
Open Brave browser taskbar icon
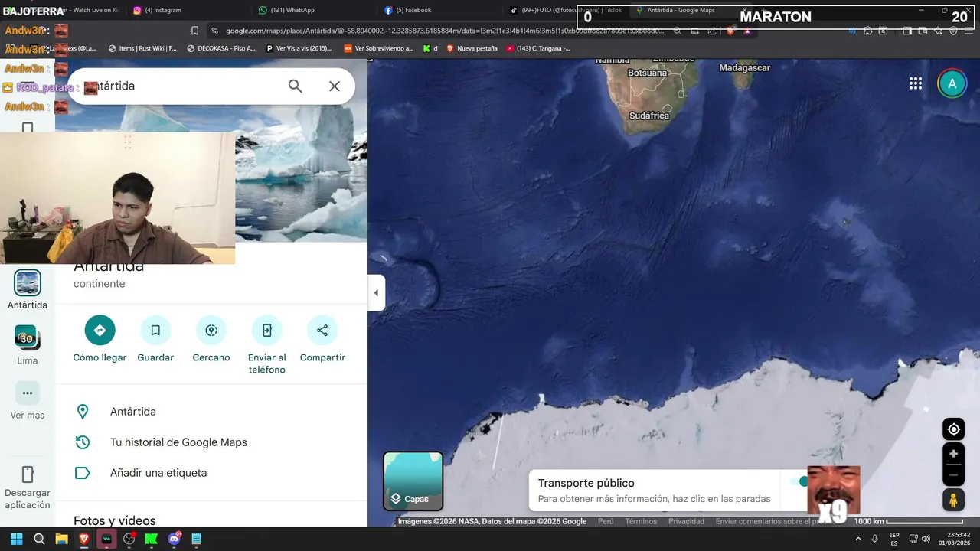coord(84,539)
